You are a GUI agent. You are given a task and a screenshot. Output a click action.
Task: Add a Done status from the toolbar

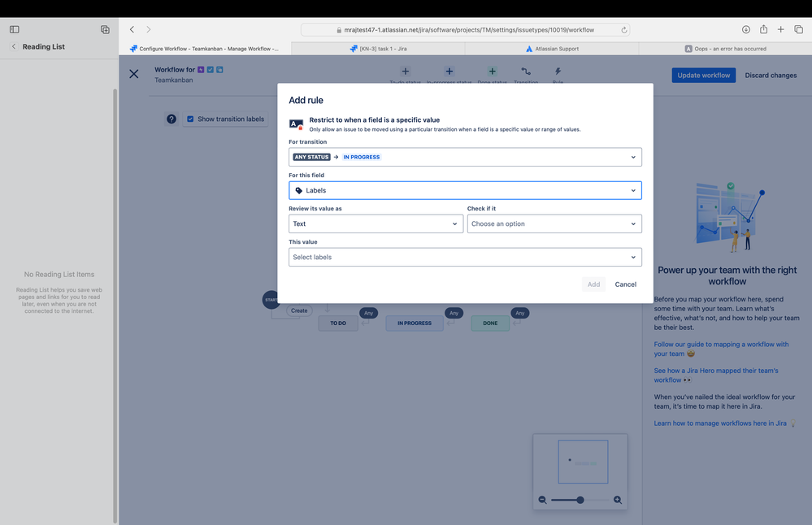pos(493,72)
